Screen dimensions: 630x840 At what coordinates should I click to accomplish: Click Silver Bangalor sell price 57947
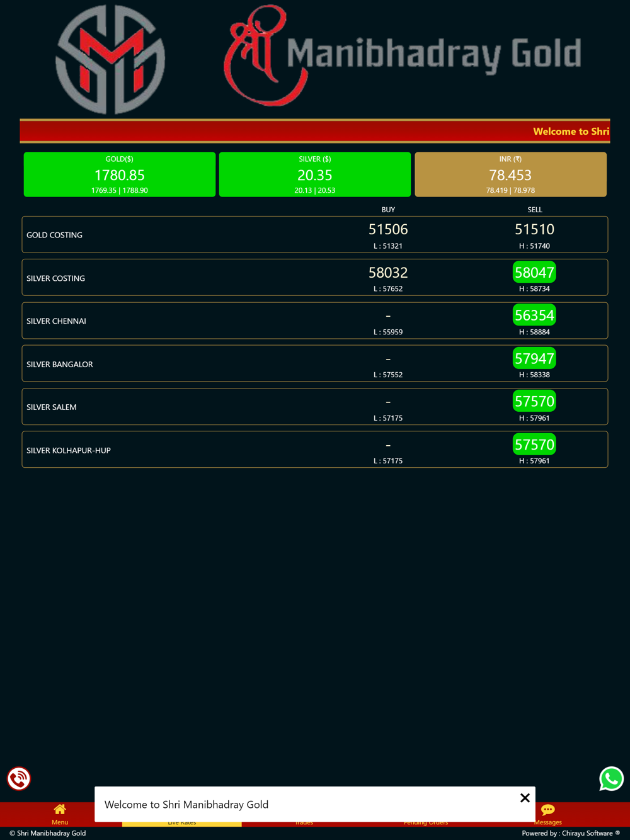click(534, 359)
